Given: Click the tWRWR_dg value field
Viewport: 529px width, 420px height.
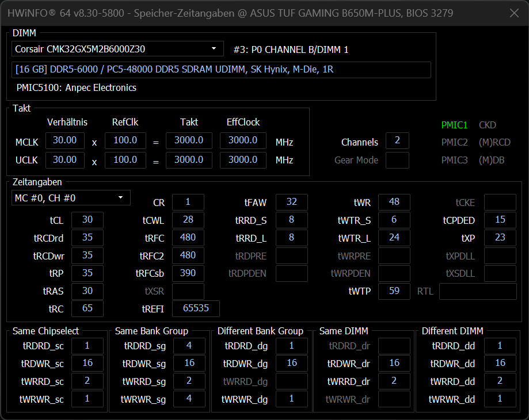Looking at the screenshot, I should coord(291,399).
